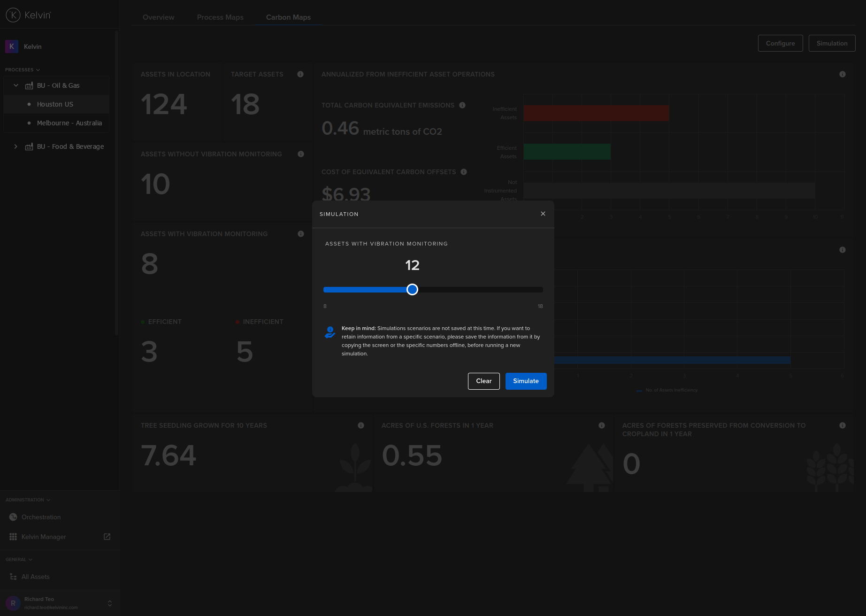This screenshot has height=616, width=866.
Task: Collapse the BU - Oil & Gas tree item
Action: coord(15,85)
